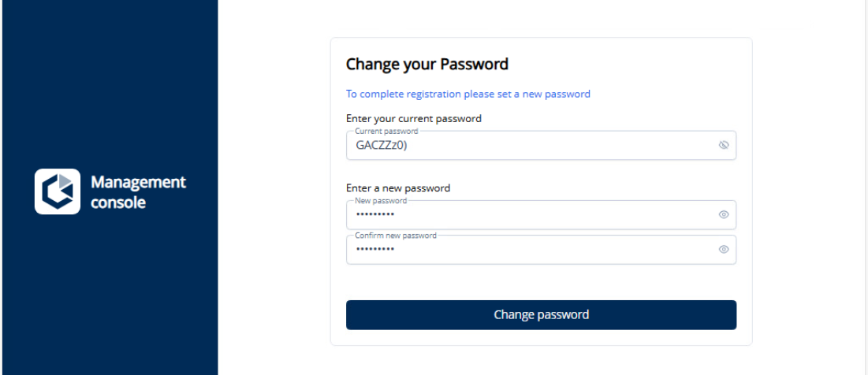Reveal Confirm new password with eye icon
The height and width of the screenshot is (375, 868).
click(724, 249)
